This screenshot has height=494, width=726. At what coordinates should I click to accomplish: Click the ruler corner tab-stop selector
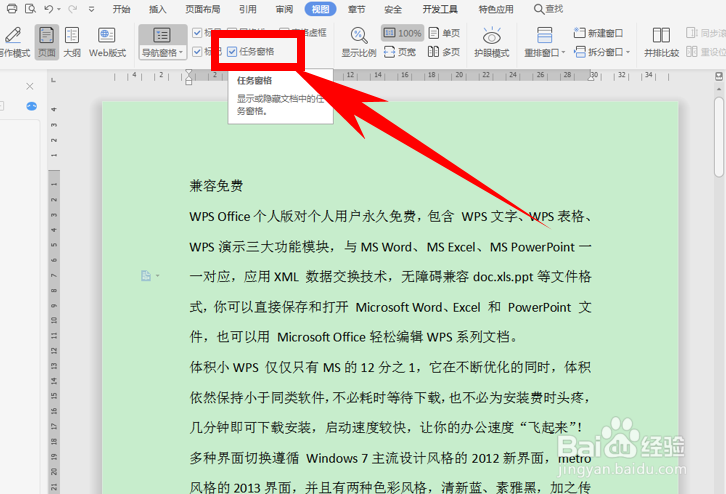[54, 80]
